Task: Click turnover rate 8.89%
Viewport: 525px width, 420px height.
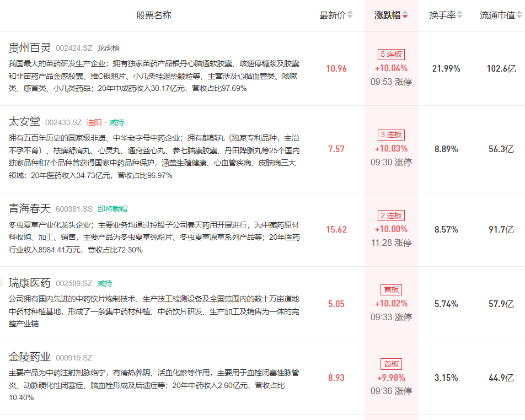Action: (x=446, y=149)
